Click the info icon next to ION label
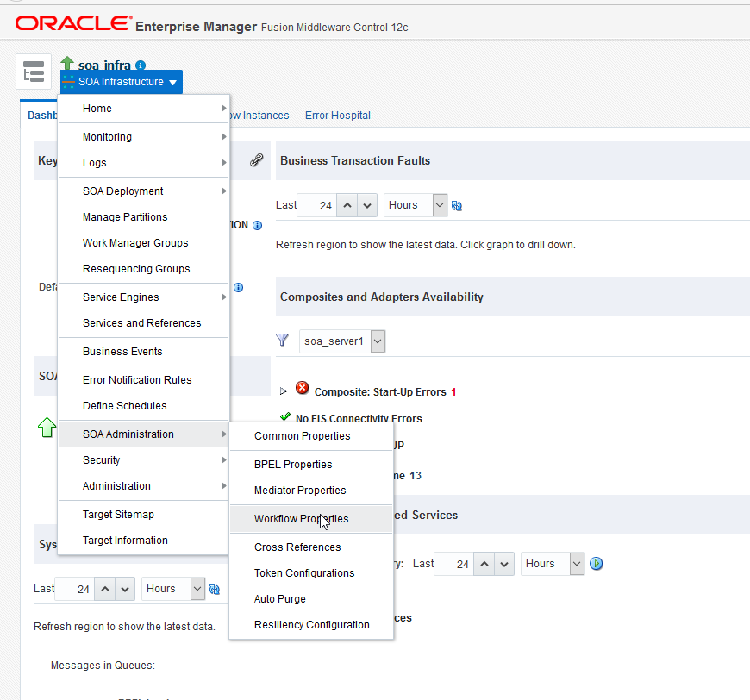The image size is (750, 700). 258,225
